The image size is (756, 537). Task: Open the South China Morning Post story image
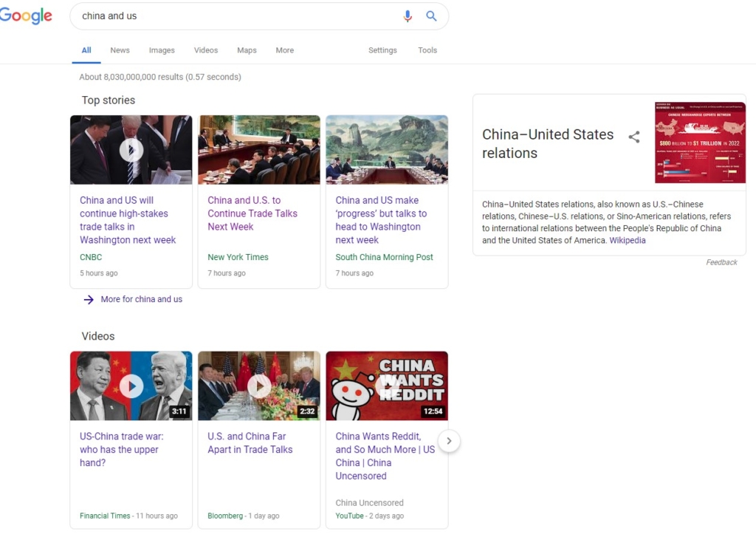pos(387,149)
